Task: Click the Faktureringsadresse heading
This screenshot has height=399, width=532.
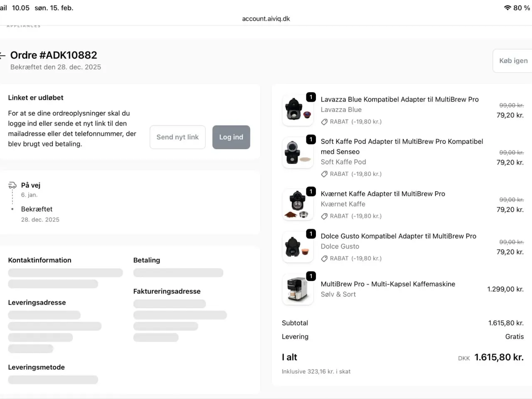Action: [167, 291]
